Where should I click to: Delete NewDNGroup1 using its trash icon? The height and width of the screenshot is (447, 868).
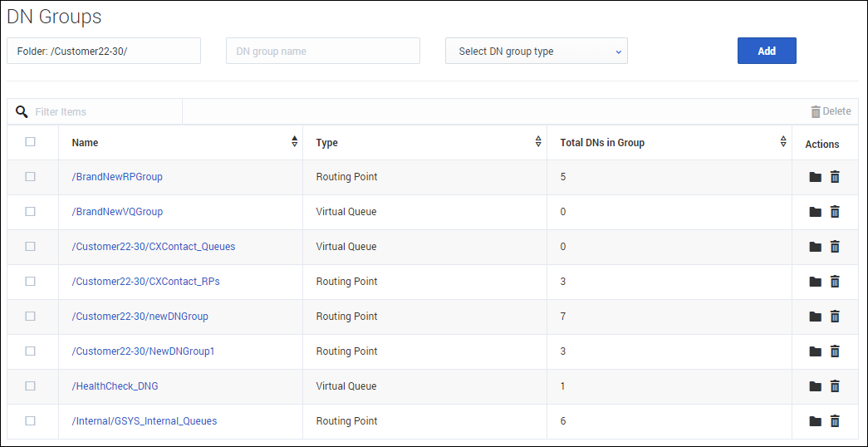[x=835, y=351]
